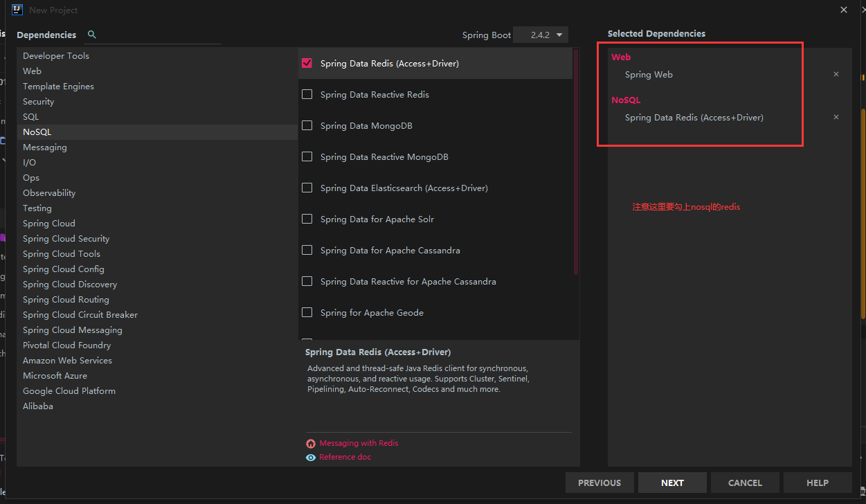
Task: Select the Messaging category
Action: tap(45, 147)
